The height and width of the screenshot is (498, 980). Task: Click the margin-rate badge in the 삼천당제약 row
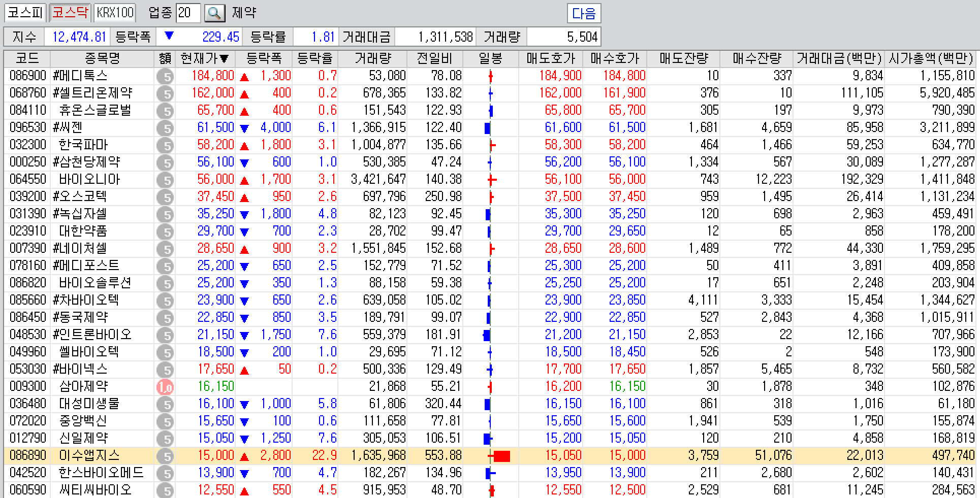[165, 163]
